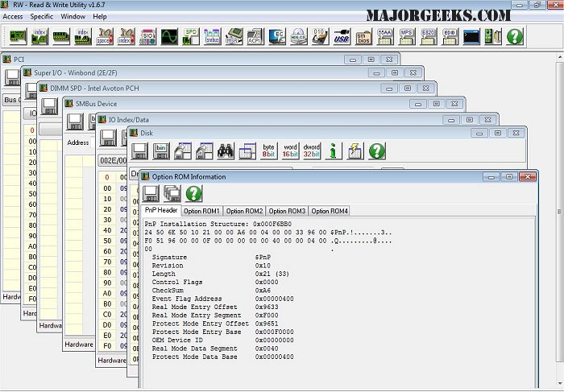Open the ACPI tables tool
The height and width of the screenshot is (392, 564).
pyautogui.click(x=254, y=36)
